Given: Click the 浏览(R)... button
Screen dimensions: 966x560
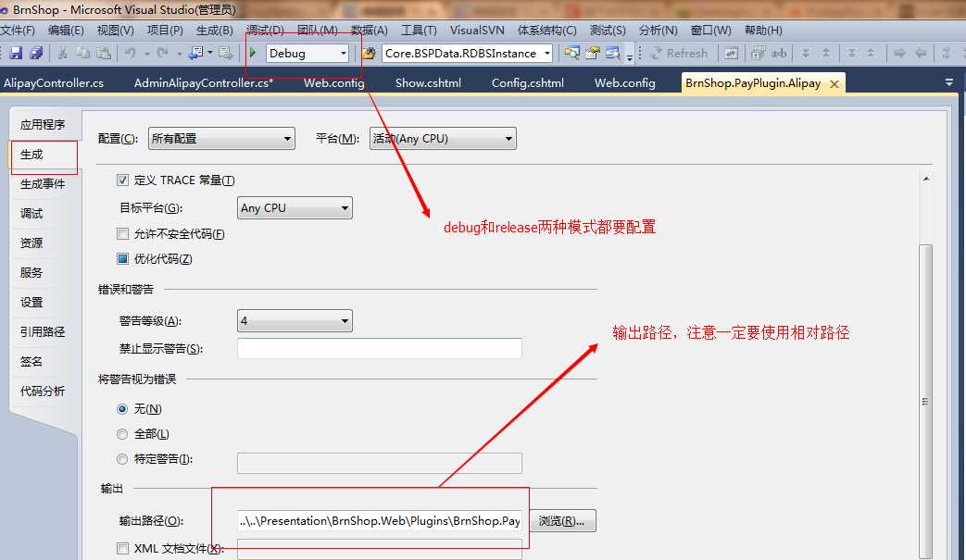Looking at the screenshot, I should (562, 520).
